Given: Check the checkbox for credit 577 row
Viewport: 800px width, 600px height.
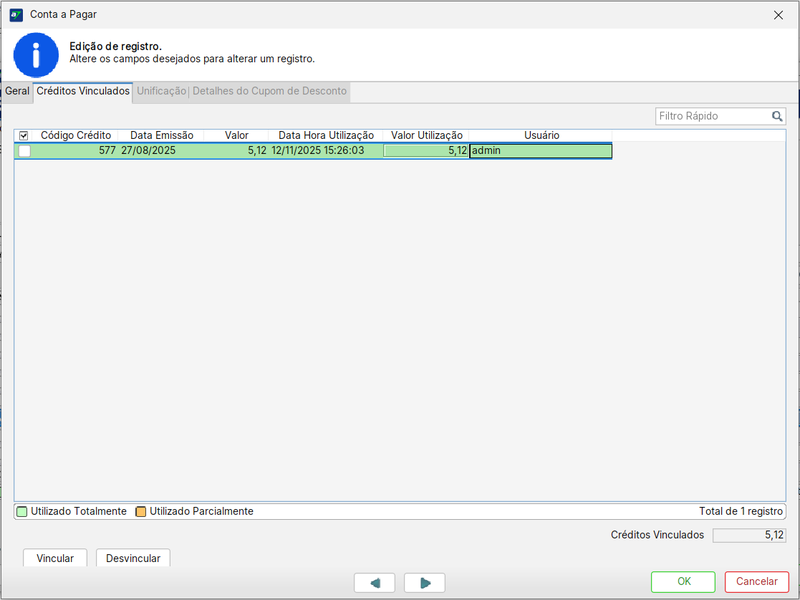Looking at the screenshot, I should [24, 151].
